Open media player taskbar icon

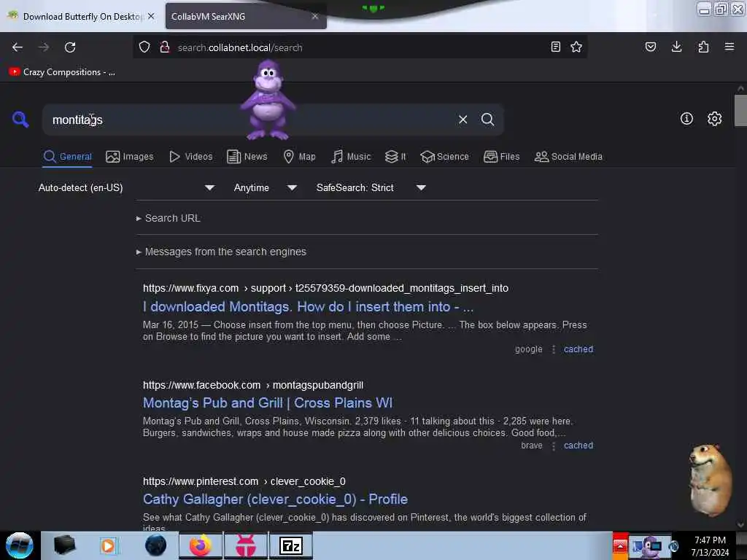[x=108, y=545]
